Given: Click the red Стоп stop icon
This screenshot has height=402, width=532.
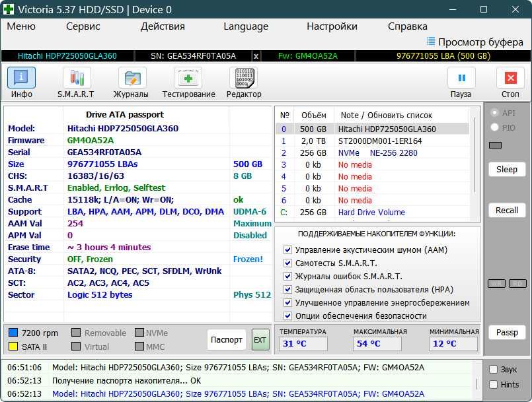Looking at the screenshot, I should [510, 79].
